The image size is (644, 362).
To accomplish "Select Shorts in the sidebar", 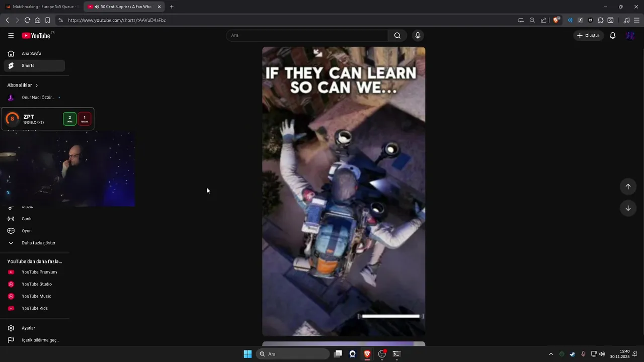I will [x=34, y=65].
